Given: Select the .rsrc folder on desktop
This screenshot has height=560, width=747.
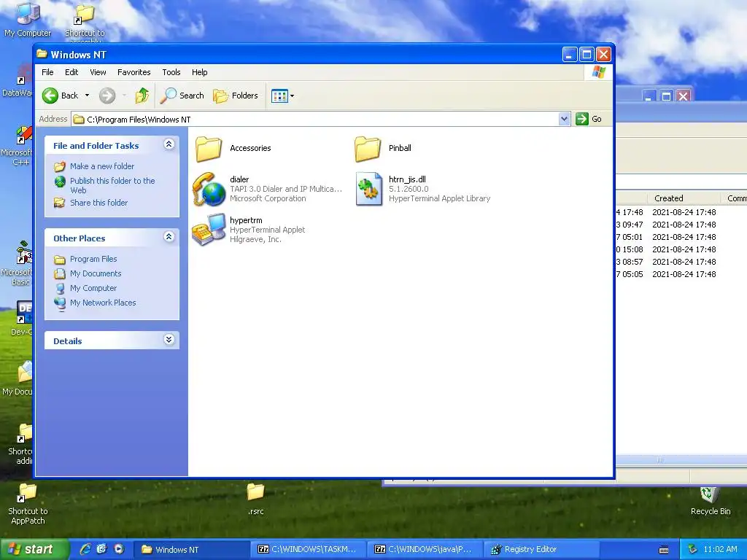Looking at the screenshot, I should 256,499.
